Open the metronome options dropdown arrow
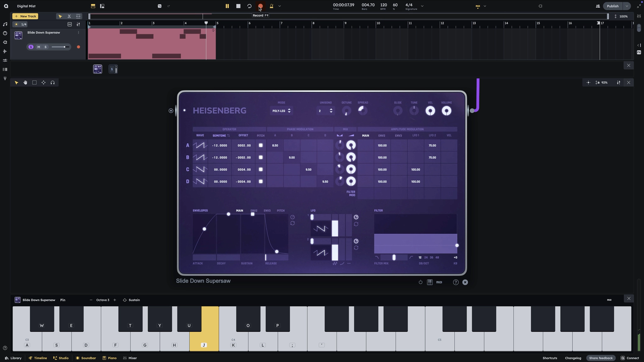644x362 pixels. pos(280,6)
